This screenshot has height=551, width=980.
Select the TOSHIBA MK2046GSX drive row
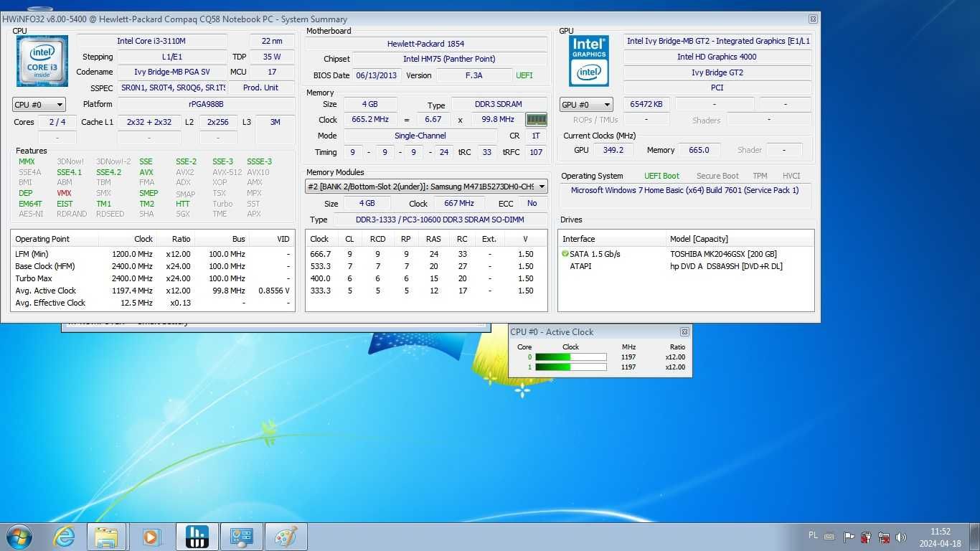[686, 254]
